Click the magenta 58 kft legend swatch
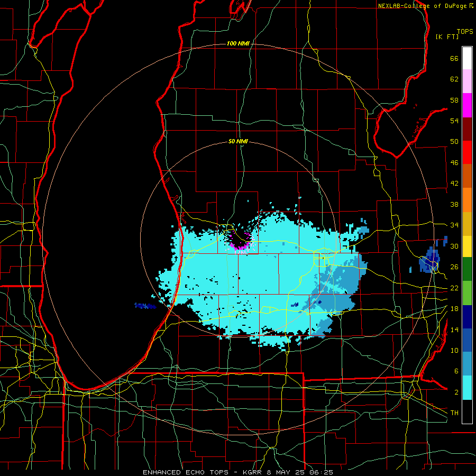 tap(467, 105)
